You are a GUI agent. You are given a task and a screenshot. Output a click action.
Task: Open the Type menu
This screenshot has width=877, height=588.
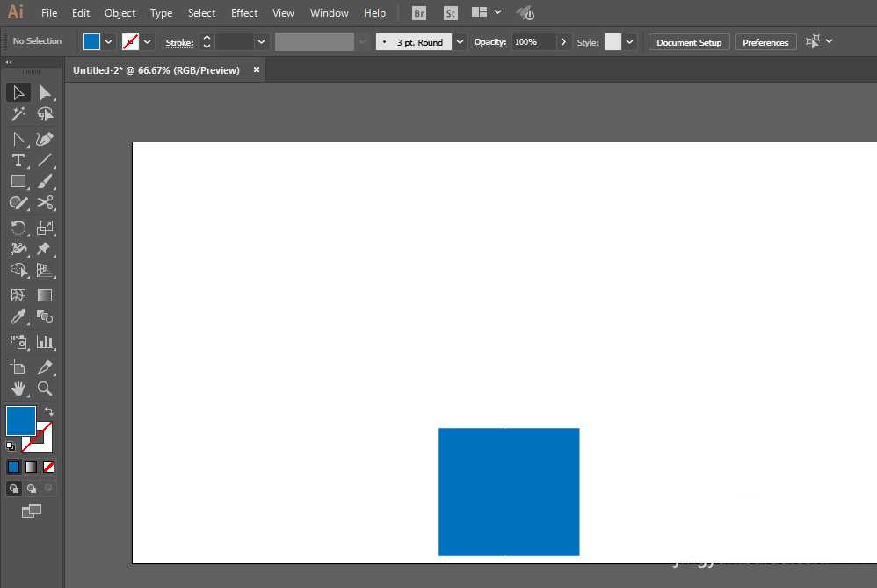[x=161, y=13]
